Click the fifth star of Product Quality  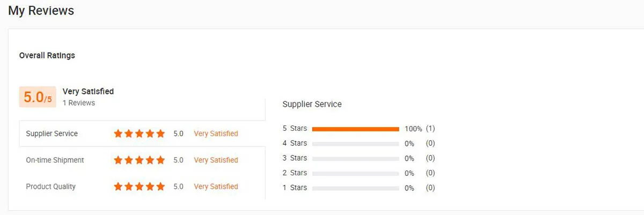(160, 187)
